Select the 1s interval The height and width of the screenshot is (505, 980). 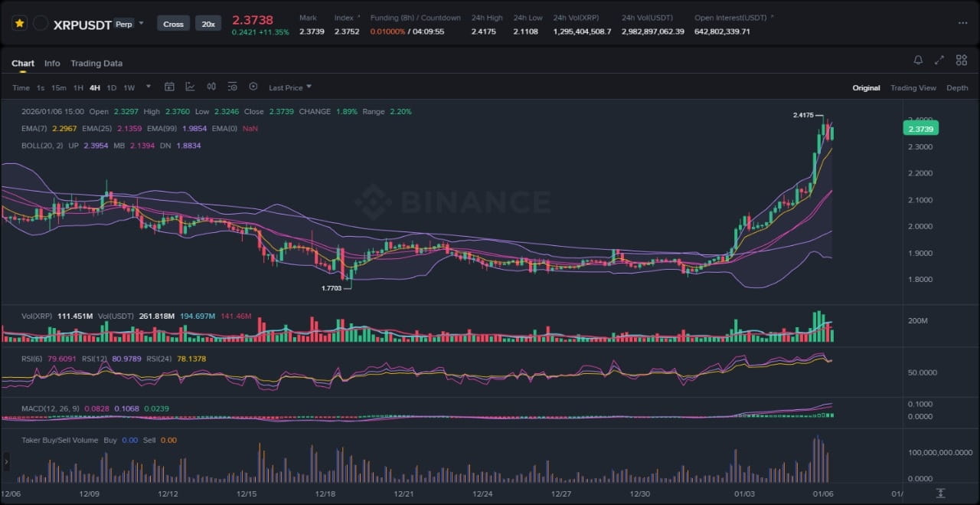click(41, 88)
